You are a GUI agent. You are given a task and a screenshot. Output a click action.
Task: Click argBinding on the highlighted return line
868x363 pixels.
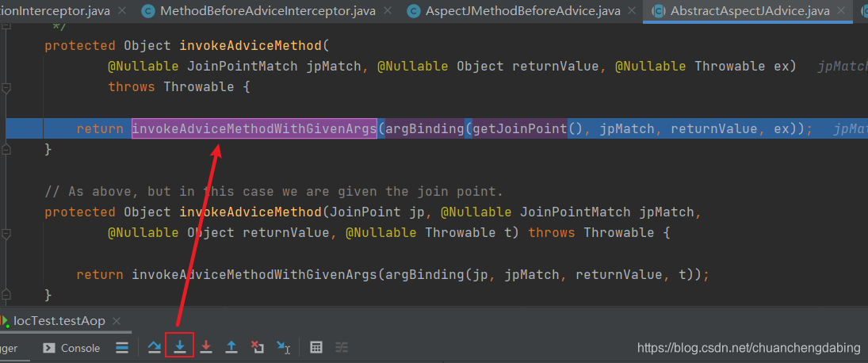click(425, 129)
